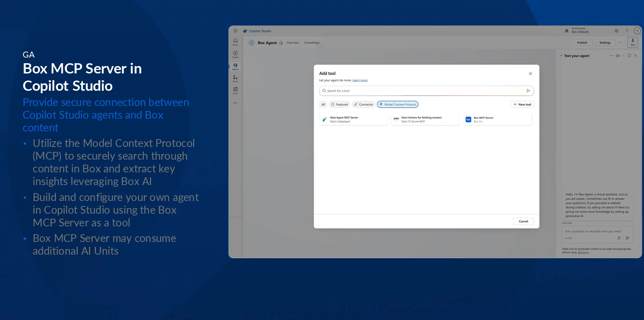The width and height of the screenshot is (644, 320).
Task: Select the All filter chip
Action: point(323,105)
